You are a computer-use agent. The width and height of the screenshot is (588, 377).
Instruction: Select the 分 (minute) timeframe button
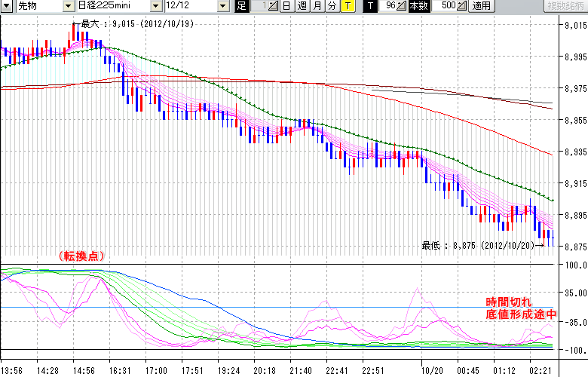[332, 6]
